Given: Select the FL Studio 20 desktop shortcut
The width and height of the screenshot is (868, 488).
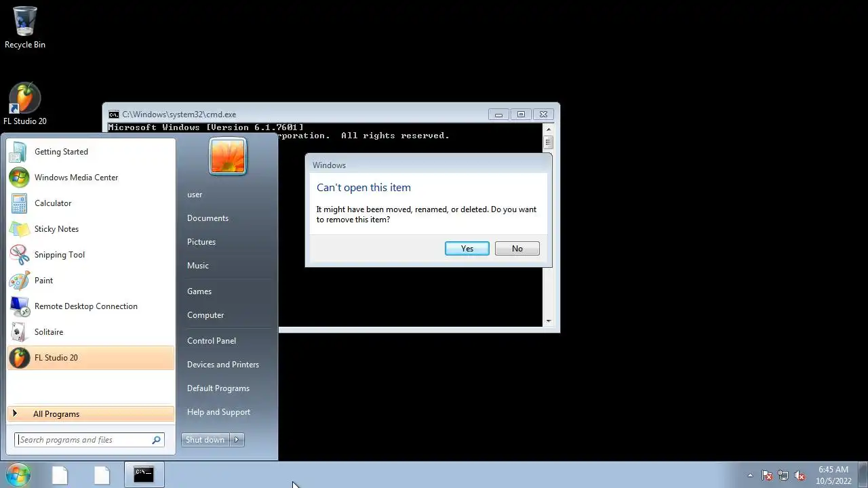Looking at the screenshot, I should click(x=25, y=104).
